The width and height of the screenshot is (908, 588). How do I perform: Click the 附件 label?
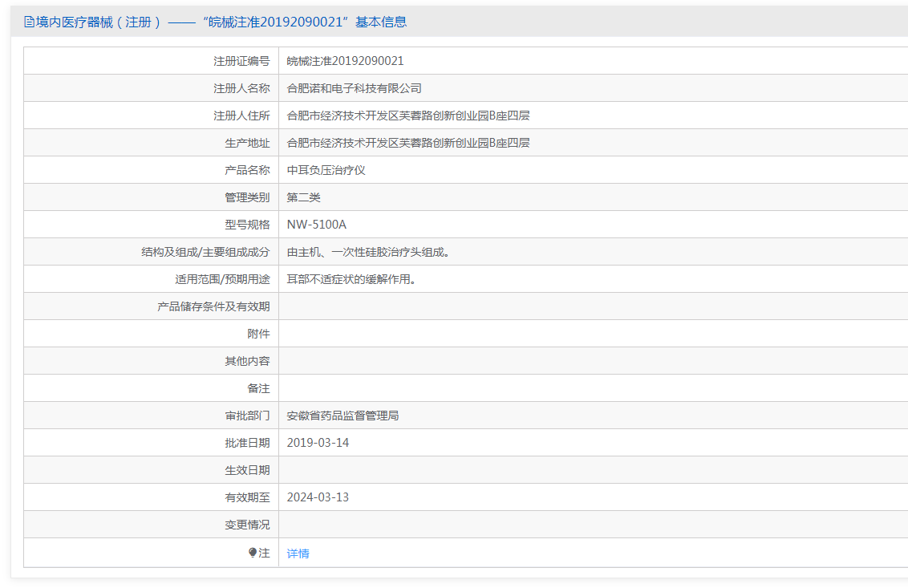(258, 334)
